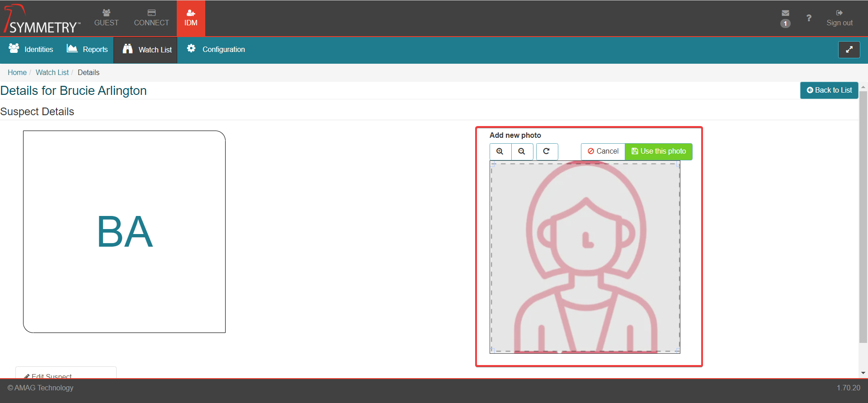Viewport: 868px width, 403px height.
Task: Click the scrollbar down arrow
Action: coord(863,373)
